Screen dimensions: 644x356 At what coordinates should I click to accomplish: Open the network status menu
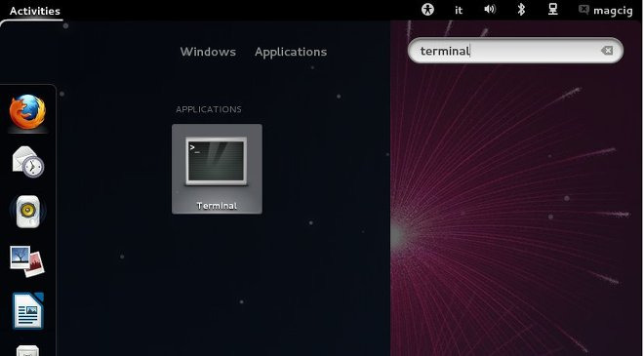[x=553, y=10]
